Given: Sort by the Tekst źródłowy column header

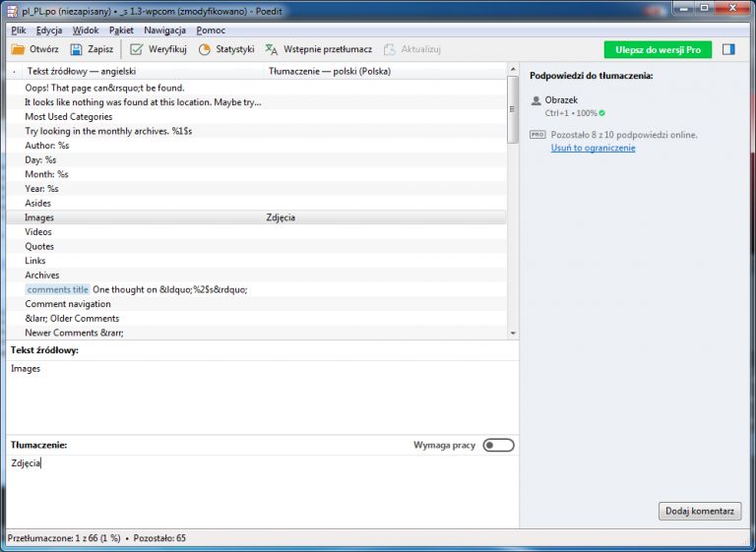Looking at the screenshot, I should tap(81, 72).
